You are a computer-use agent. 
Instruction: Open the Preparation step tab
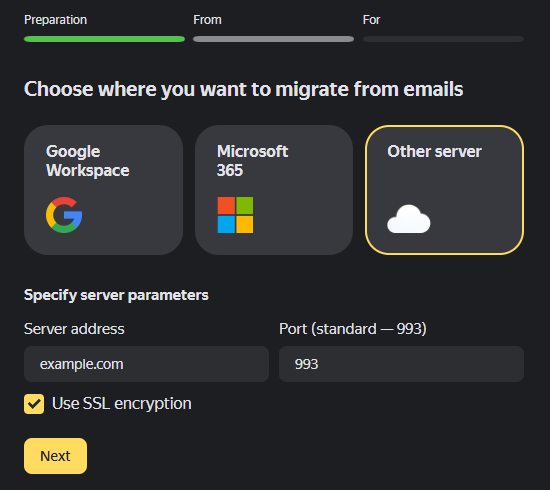coord(55,20)
